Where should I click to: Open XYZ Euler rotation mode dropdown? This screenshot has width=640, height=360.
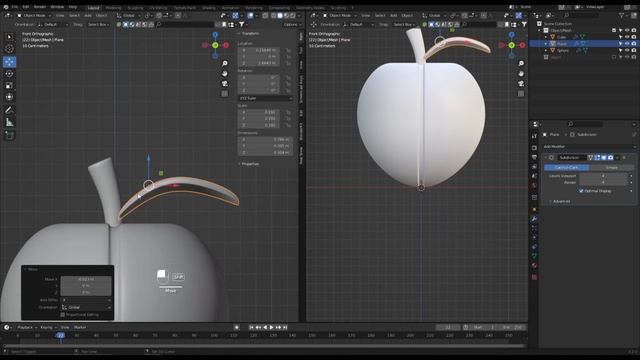[x=265, y=98]
